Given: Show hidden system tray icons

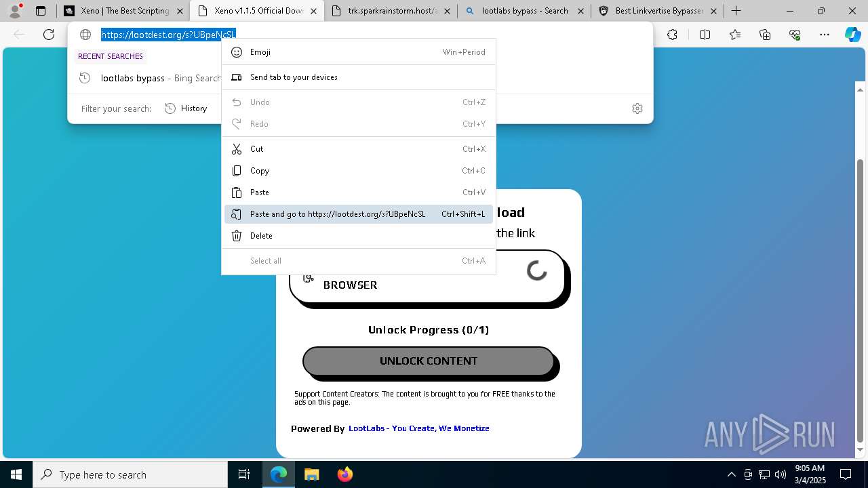Looking at the screenshot, I should 731,474.
